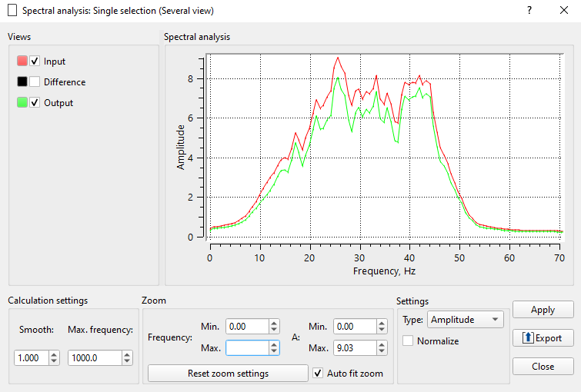Uncheck the Input view checkbox
The width and height of the screenshot is (581, 392).
35,61
